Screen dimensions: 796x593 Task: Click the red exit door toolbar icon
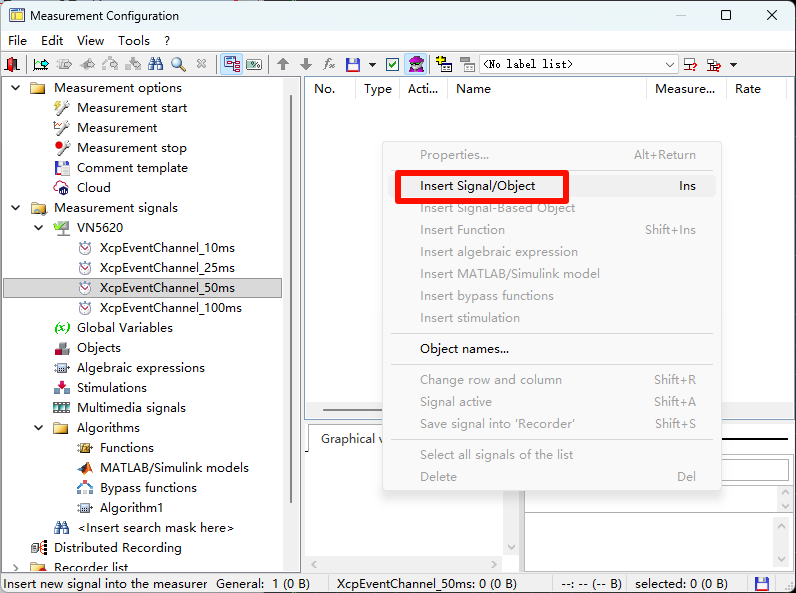pos(12,64)
